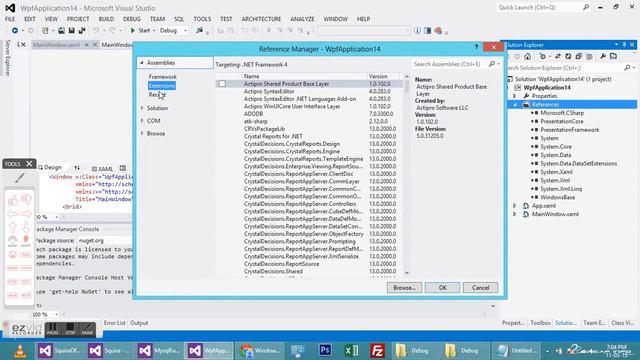Switch to the Design tab

(50, 168)
